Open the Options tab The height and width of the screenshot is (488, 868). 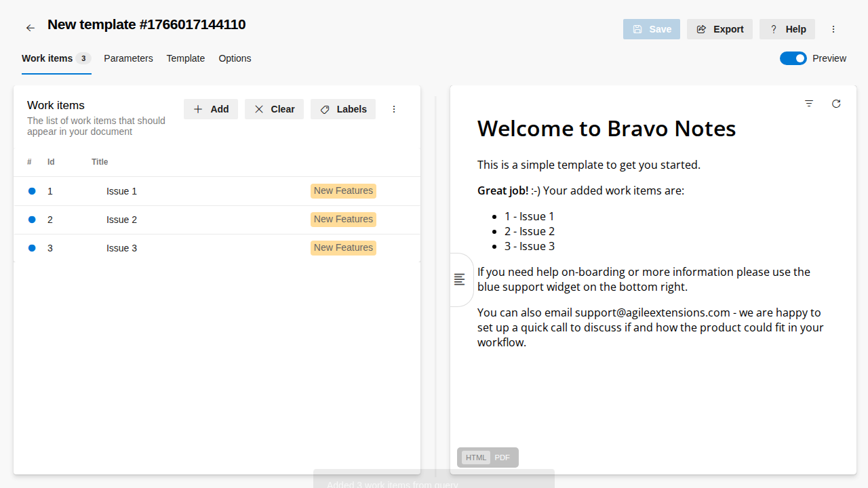(x=235, y=58)
